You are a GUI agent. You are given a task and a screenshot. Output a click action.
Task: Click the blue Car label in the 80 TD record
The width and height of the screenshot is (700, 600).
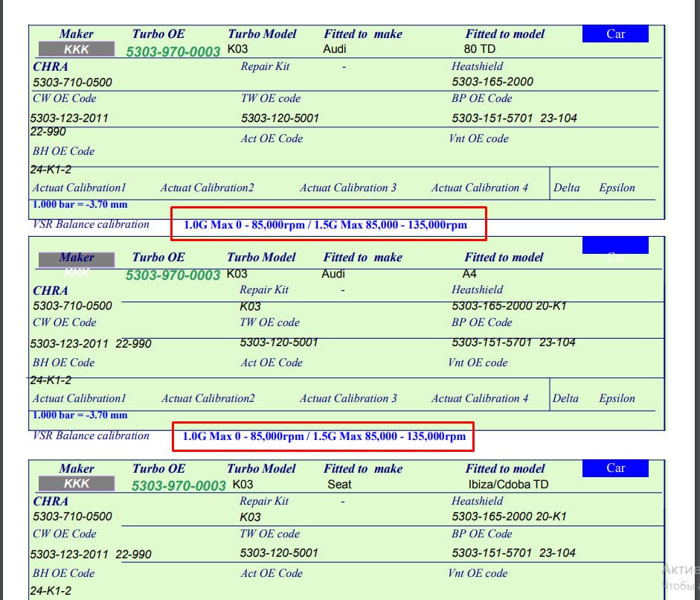click(x=615, y=34)
